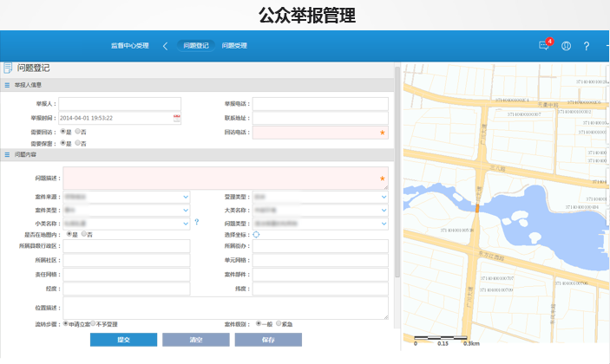
Task: Focus the 纬度 field
Action: coord(320,289)
